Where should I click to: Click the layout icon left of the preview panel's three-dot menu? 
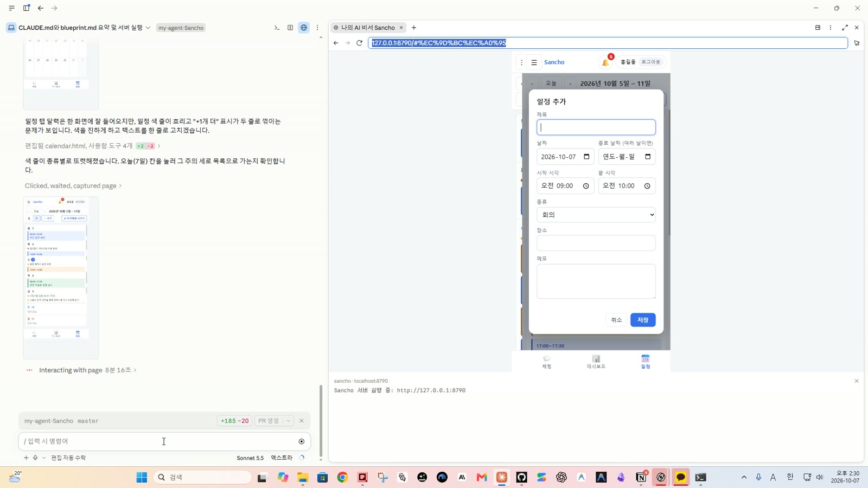click(818, 28)
